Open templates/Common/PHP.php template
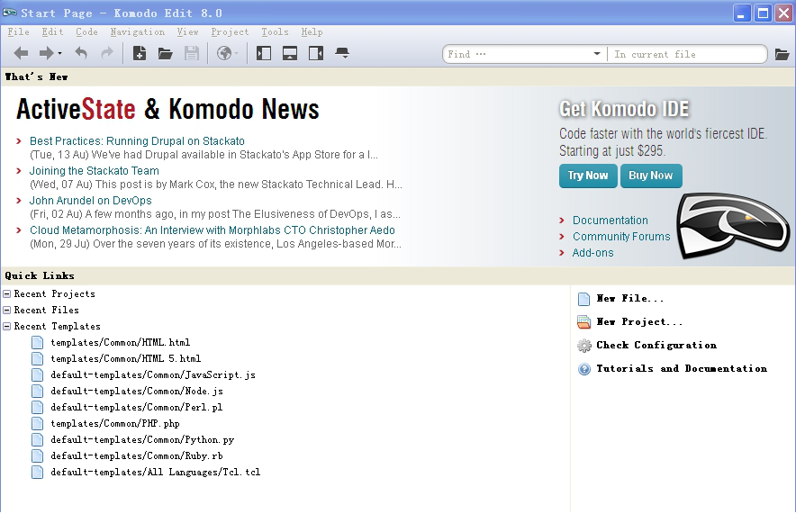Image resolution: width=796 pixels, height=532 pixels. (x=115, y=424)
